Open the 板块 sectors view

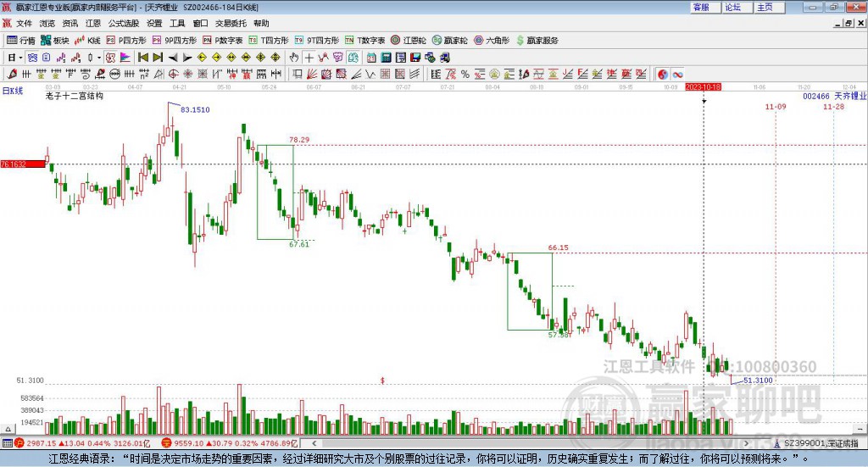54,41
